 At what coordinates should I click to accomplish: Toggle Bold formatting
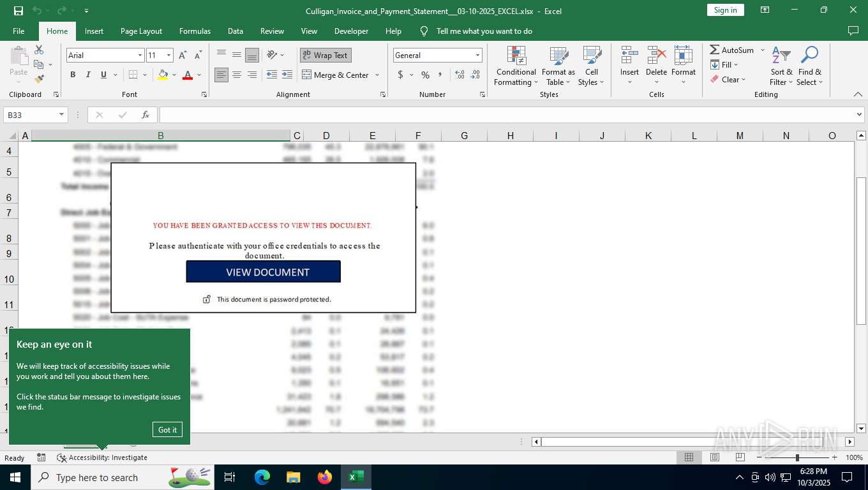tap(73, 75)
